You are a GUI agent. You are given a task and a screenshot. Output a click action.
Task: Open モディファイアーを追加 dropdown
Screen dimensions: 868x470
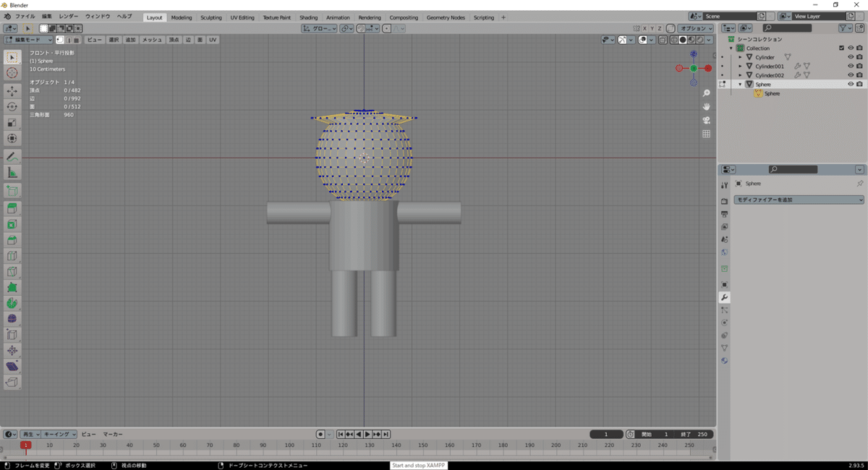[799, 200]
